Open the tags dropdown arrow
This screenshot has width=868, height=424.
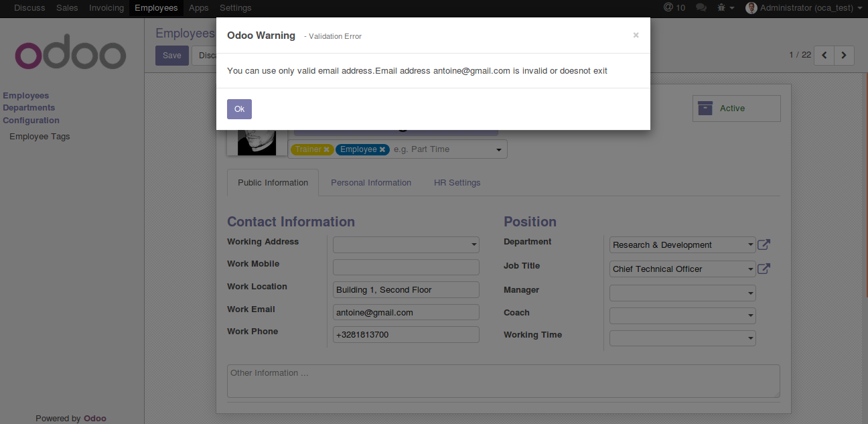tap(498, 150)
